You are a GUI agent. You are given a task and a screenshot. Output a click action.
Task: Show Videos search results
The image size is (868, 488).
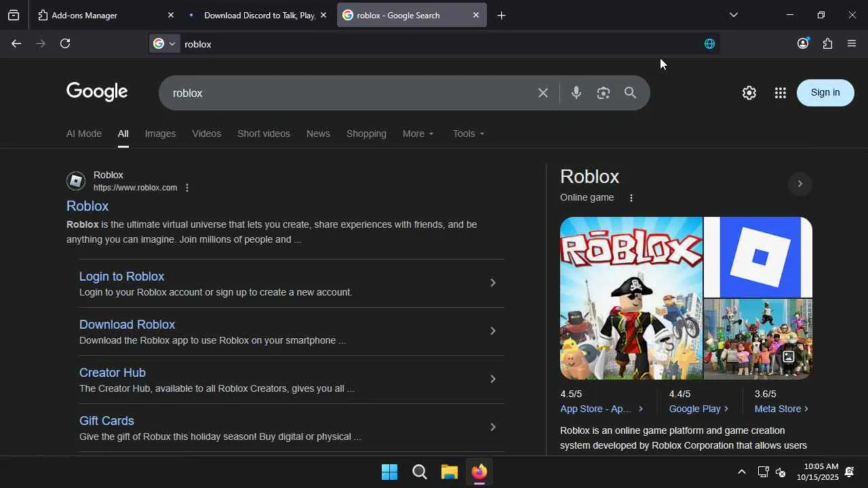(207, 134)
